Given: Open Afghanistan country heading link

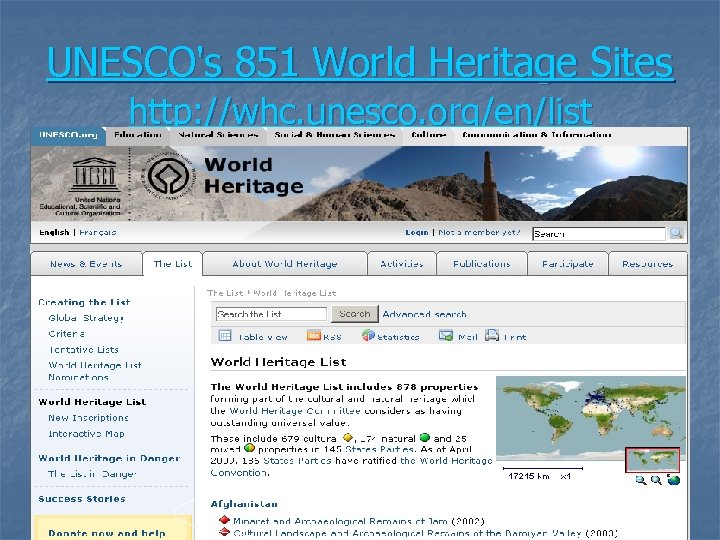Looking at the screenshot, I should point(244,504).
